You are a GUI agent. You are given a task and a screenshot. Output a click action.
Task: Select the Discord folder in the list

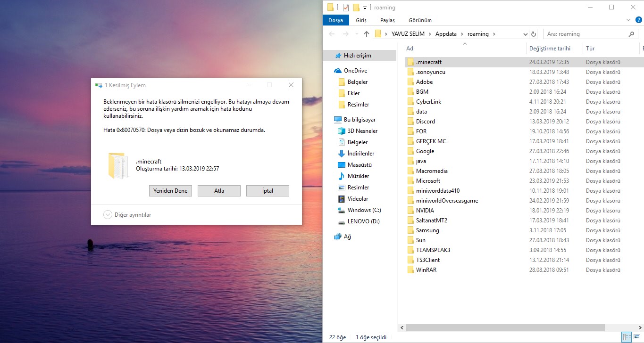point(425,122)
